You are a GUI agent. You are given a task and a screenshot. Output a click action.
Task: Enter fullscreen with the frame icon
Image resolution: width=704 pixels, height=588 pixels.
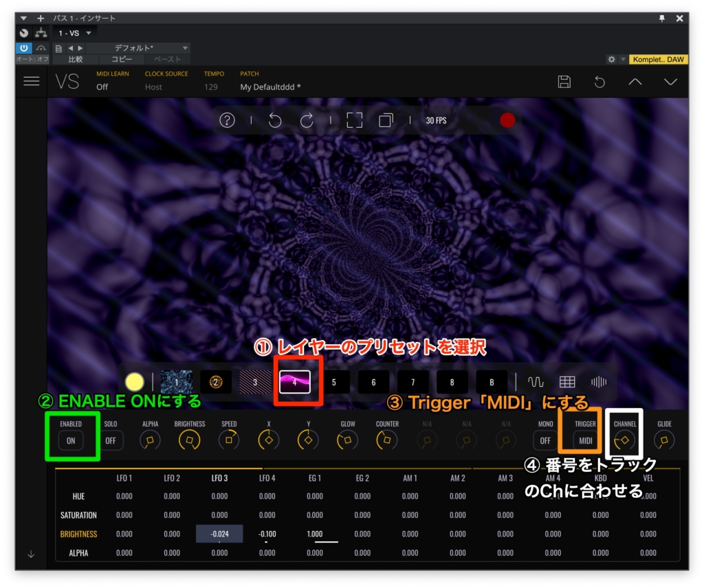pyautogui.click(x=354, y=120)
